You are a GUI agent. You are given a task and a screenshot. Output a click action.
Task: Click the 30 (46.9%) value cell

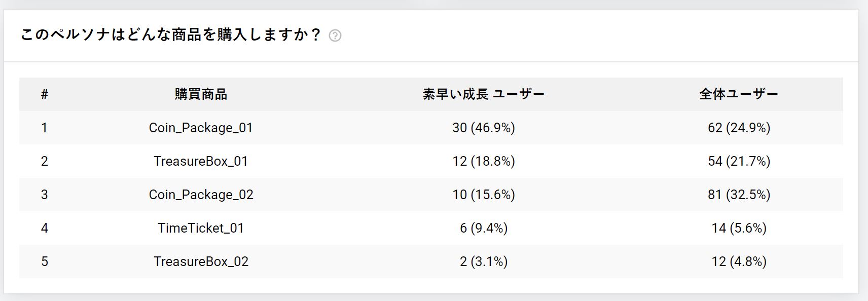tap(484, 128)
